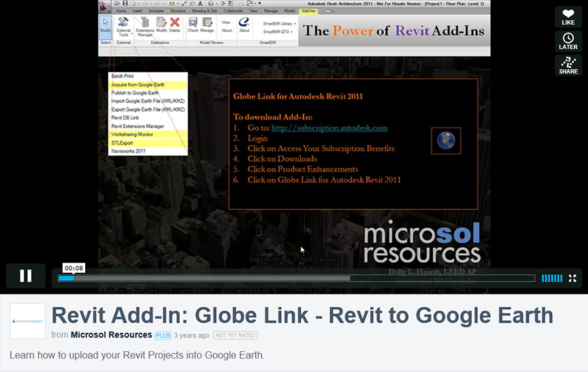Open Microsol Resources uploader profile link
The height and width of the screenshot is (372, 588).
click(x=112, y=335)
